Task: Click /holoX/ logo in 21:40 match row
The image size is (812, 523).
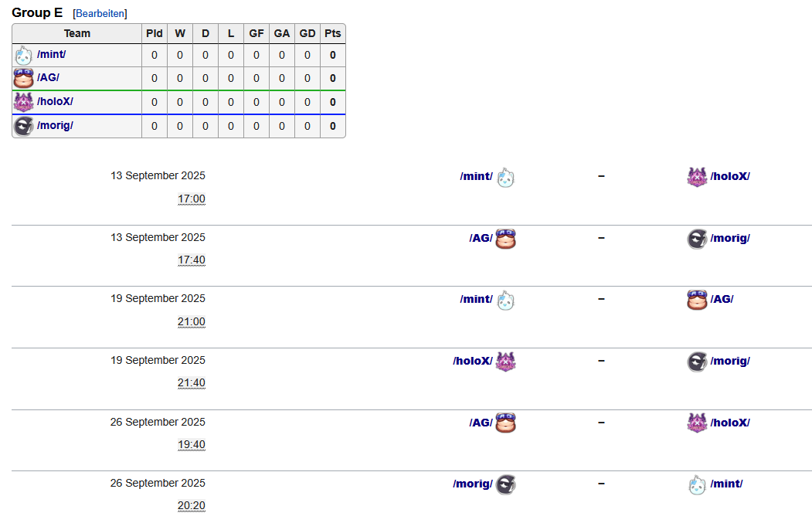Action: 505,362
